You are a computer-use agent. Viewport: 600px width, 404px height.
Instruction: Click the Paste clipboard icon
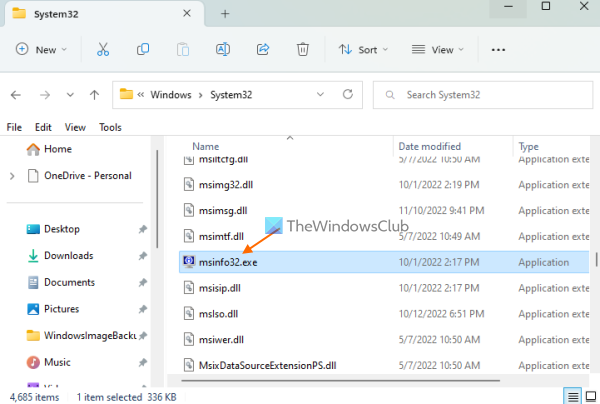[x=183, y=50]
